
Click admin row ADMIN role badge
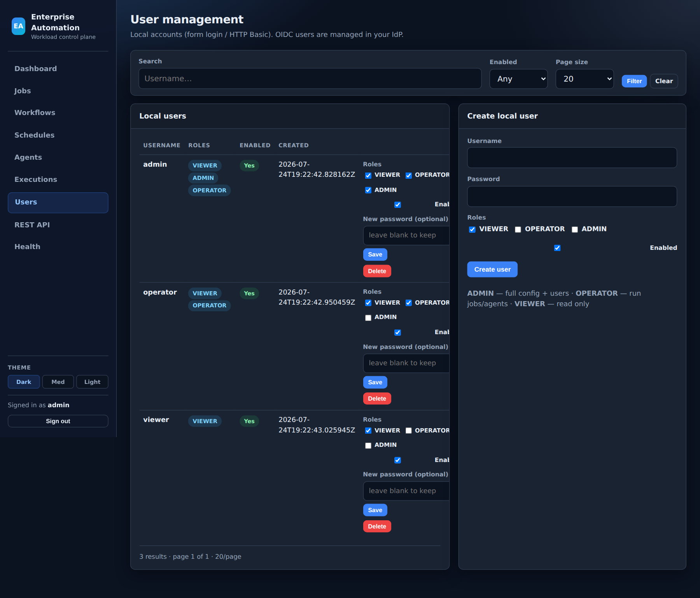(x=203, y=178)
